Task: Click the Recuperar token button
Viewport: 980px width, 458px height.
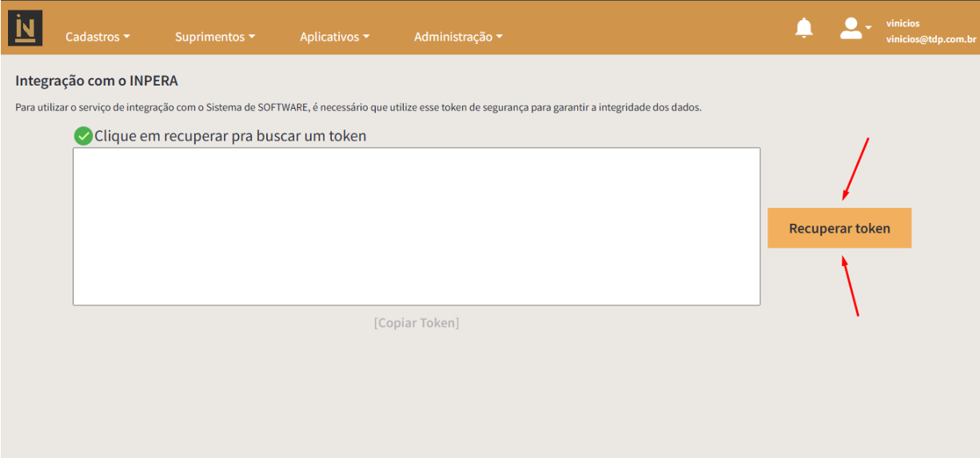Action: tap(839, 228)
